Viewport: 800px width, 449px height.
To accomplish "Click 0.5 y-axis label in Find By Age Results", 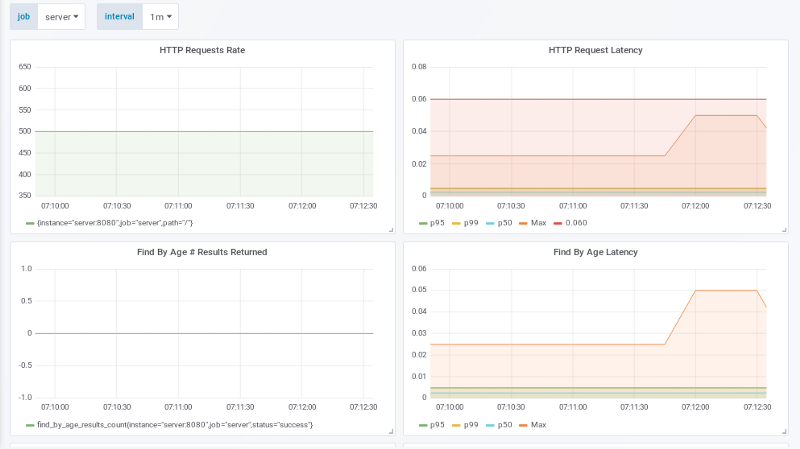I will [x=27, y=301].
